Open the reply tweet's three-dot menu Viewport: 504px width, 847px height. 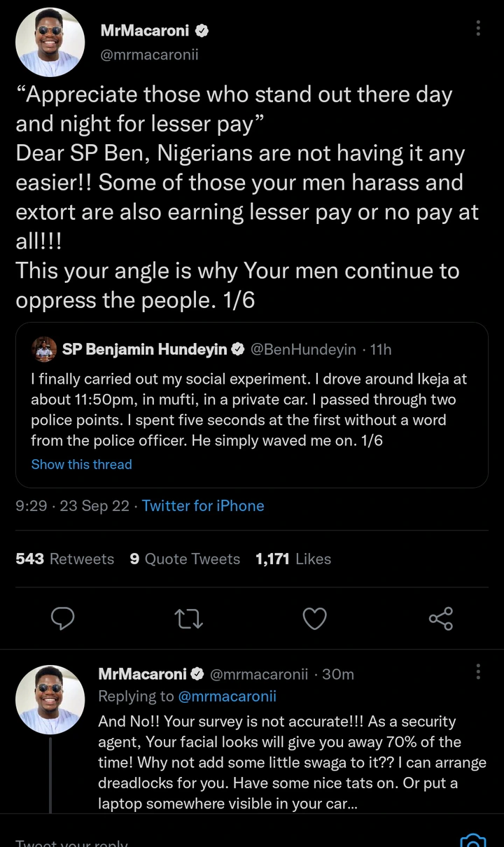pyautogui.click(x=478, y=672)
